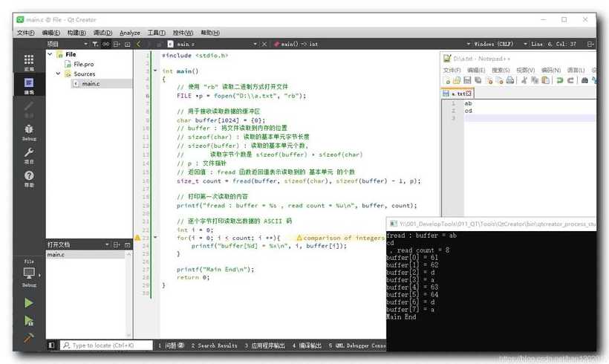Open the 问题 issues output pane
The height and width of the screenshot is (364, 609).
[x=172, y=345]
